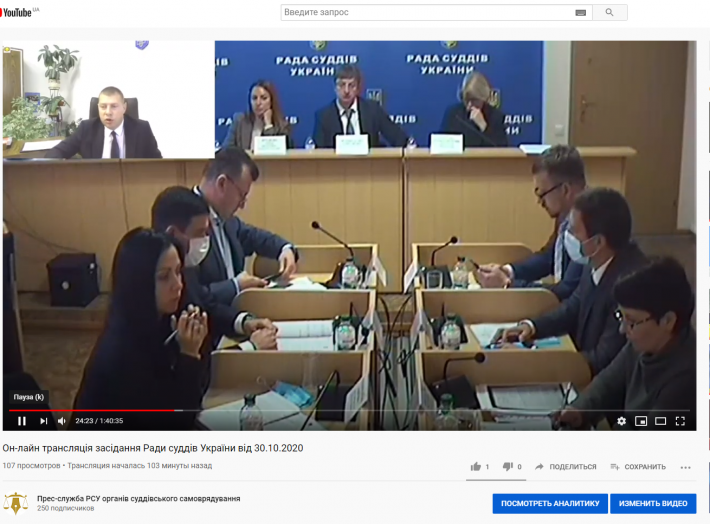Enable miniplayer mode
This screenshot has height=524, width=710.
tap(641, 421)
